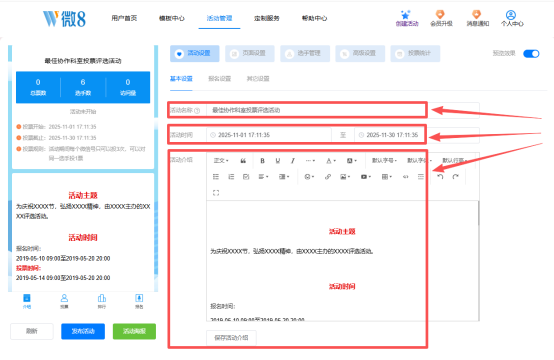Select the 报名 tab in phone preview
The height and width of the screenshot is (360, 554).
pos(139,301)
